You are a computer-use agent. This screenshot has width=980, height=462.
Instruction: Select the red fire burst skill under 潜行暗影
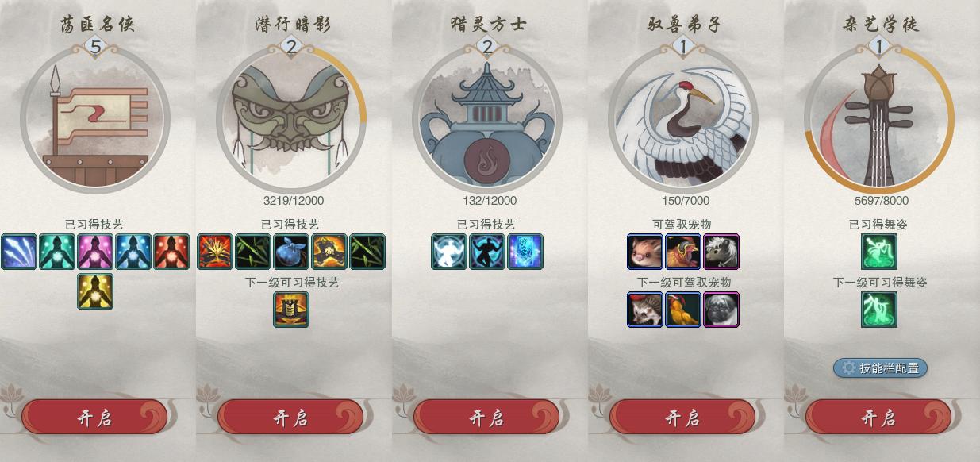tap(214, 252)
